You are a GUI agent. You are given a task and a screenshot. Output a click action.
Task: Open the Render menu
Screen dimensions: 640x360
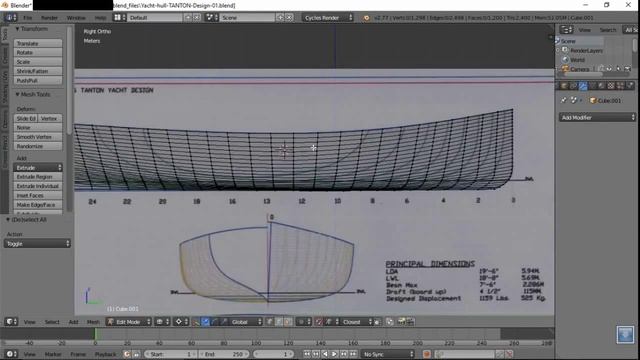(x=49, y=18)
